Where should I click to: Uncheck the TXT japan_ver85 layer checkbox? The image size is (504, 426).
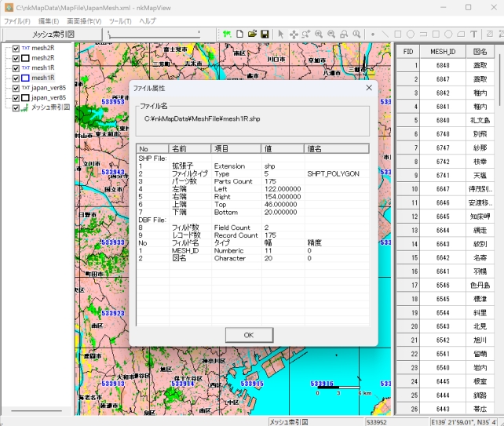click(x=16, y=88)
